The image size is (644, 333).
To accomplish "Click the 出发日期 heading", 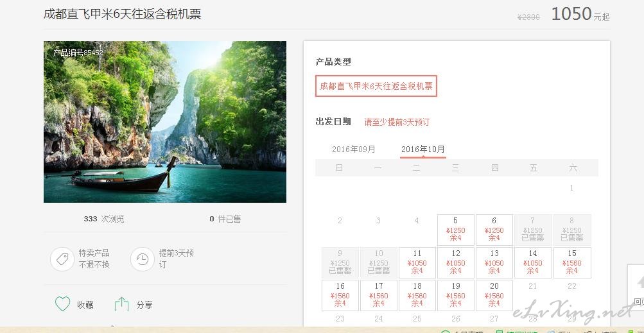I will coord(333,121).
